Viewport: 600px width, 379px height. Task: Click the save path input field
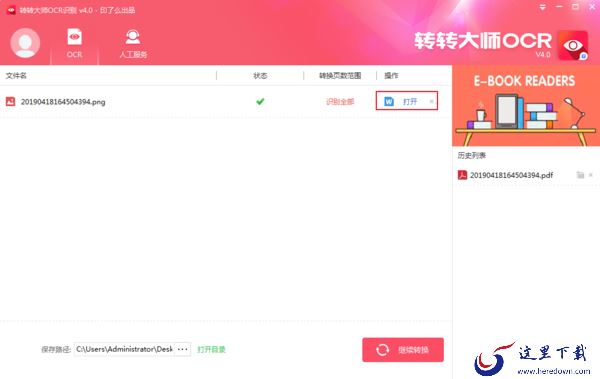[124, 349]
